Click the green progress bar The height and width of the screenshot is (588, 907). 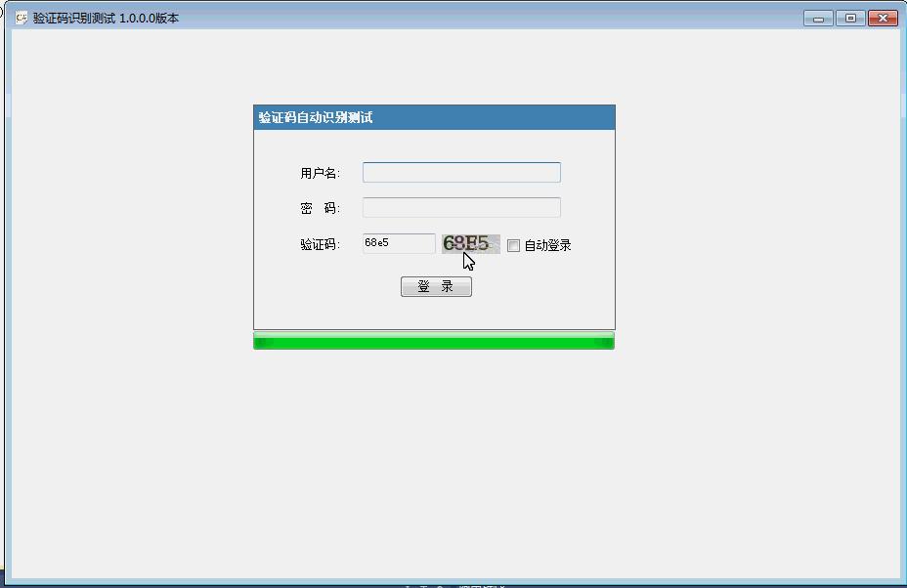tap(434, 341)
